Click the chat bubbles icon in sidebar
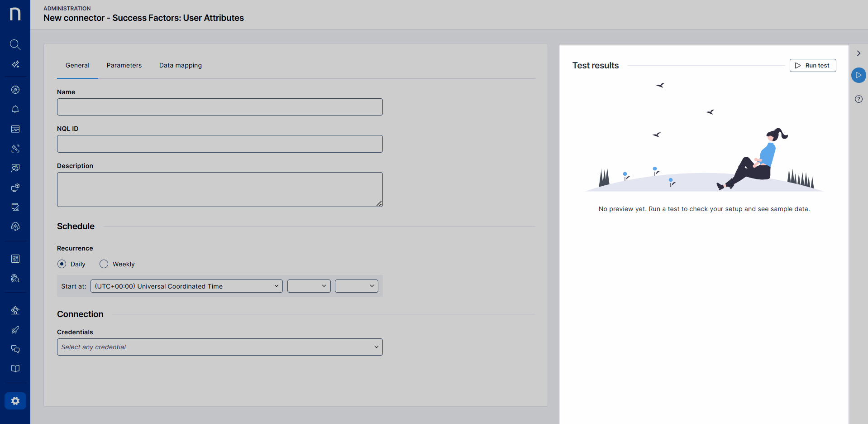The height and width of the screenshot is (424, 868). (15, 349)
